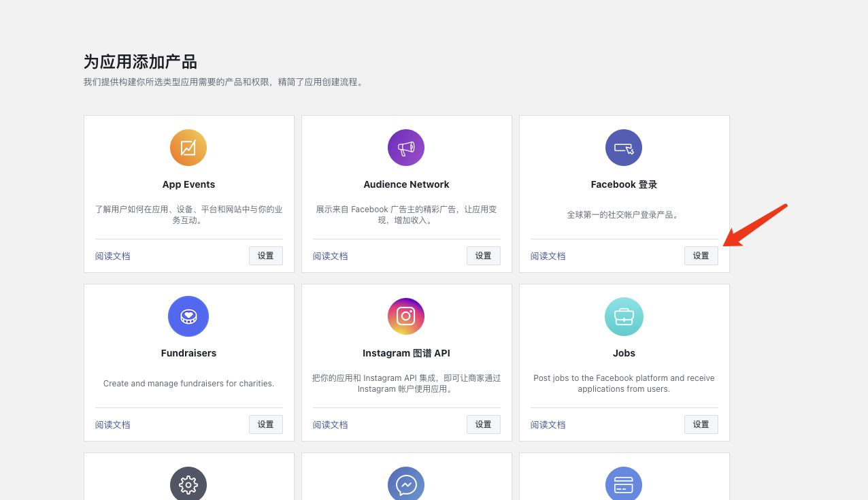Click the dark gear product icon
Image resolution: width=868 pixels, height=500 pixels.
pos(188,484)
